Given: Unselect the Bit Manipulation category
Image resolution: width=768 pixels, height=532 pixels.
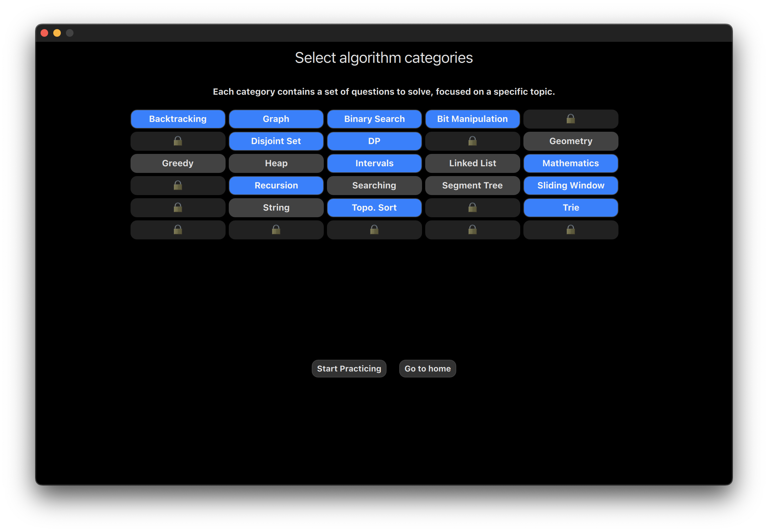Looking at the screenshot, I should point(472,119).
